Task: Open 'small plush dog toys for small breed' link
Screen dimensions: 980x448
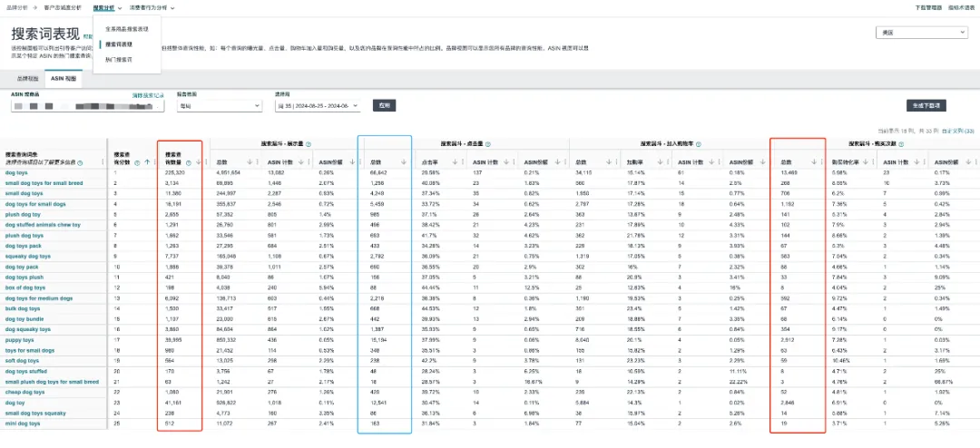Action: pos(52,382)
